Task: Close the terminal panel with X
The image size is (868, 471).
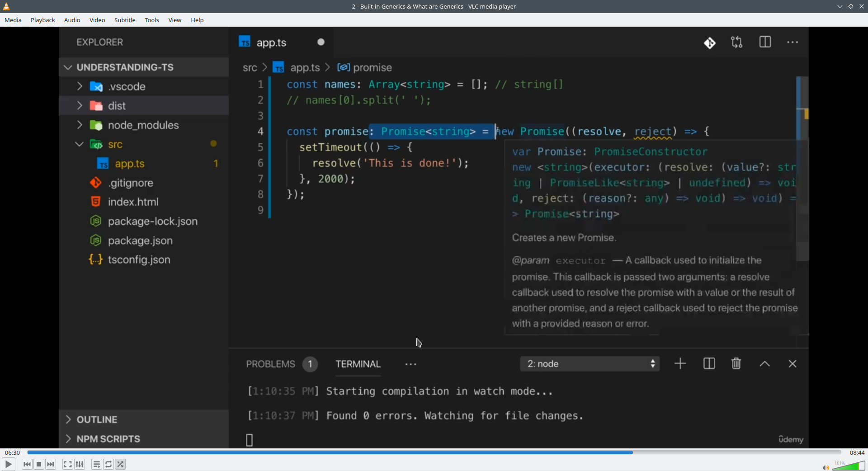Action: (x=793, y=364)
